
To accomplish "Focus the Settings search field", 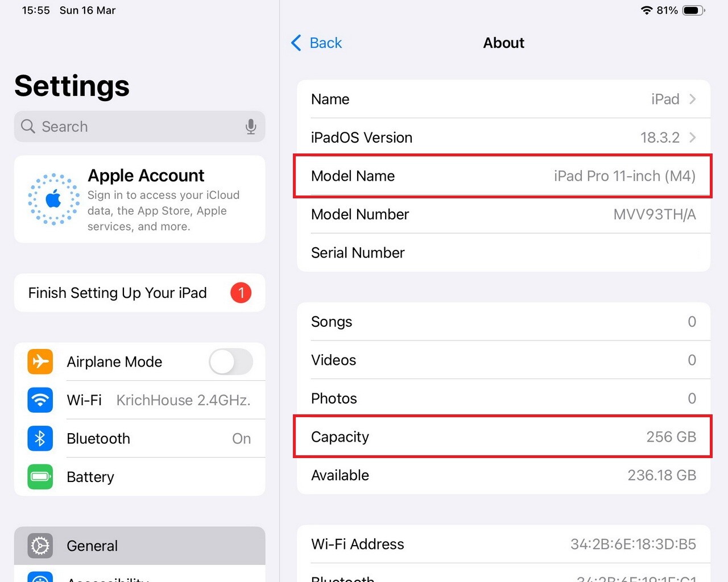I will pyautogui.click(x=140, y=126).
